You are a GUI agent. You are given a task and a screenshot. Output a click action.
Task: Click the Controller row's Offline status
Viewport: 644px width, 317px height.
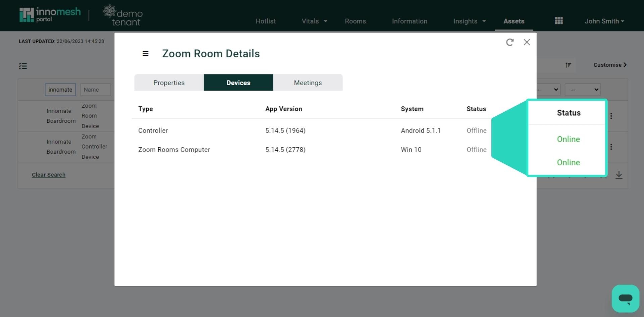[477, 130]
